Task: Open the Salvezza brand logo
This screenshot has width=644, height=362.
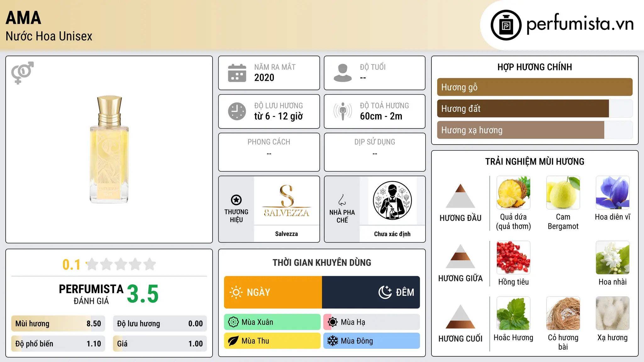Action: tap(286, 201)
